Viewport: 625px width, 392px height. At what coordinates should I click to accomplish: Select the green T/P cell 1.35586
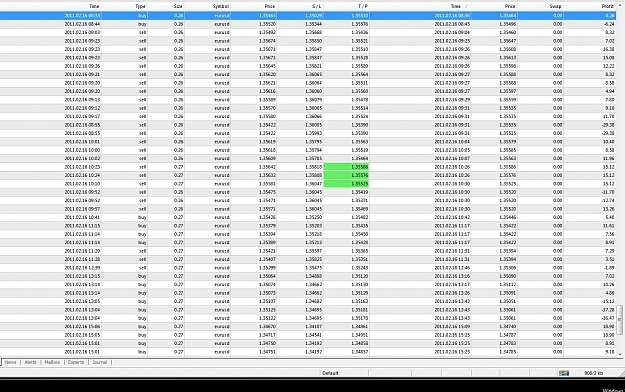(346, 167)
